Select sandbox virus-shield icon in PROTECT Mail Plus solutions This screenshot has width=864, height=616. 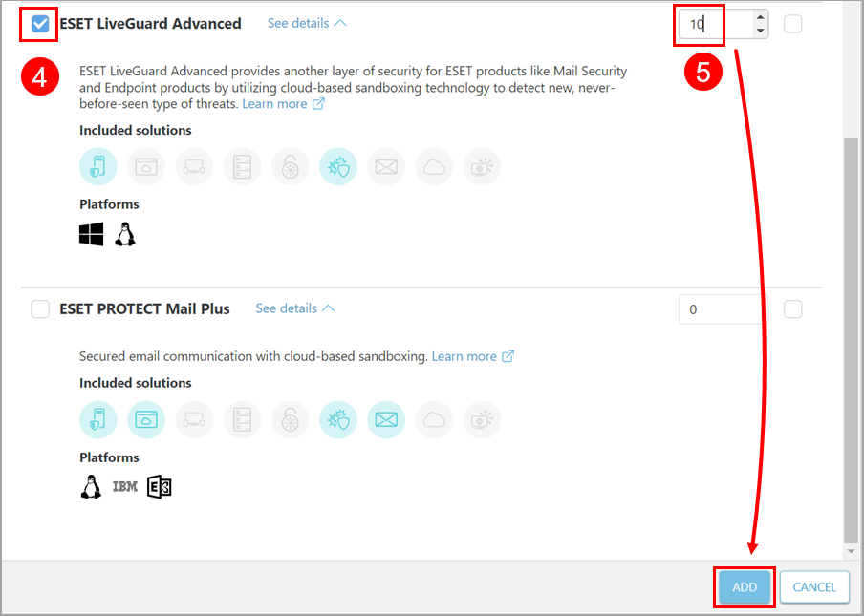pyautogui.click(x=337, y=419)
